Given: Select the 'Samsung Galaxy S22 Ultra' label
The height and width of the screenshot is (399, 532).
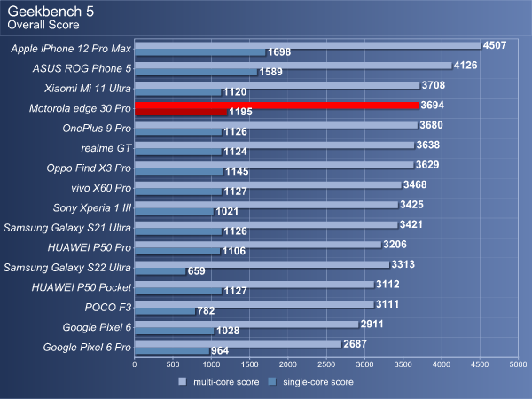Looking at the screenshot, I should [x=66, y=268].
